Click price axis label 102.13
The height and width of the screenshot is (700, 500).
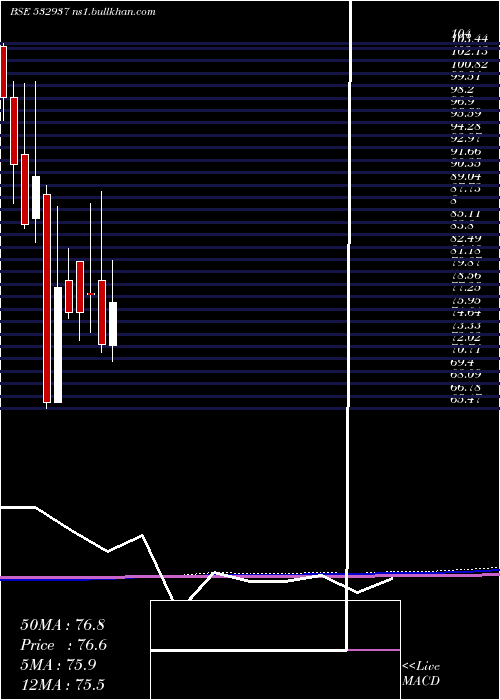[x=469, y=52]
